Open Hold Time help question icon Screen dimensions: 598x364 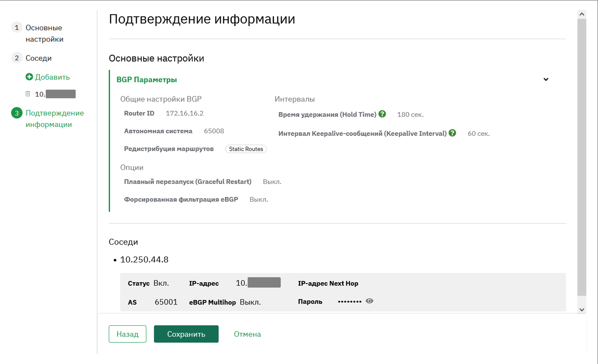coord(382,114)
